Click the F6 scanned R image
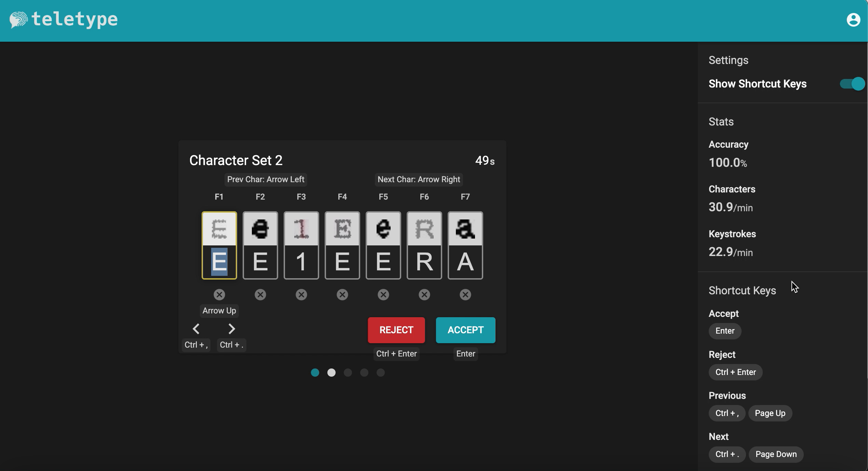The height and width of the screenshot is (471, 868). pyautogui.click(x=424, y=229)
